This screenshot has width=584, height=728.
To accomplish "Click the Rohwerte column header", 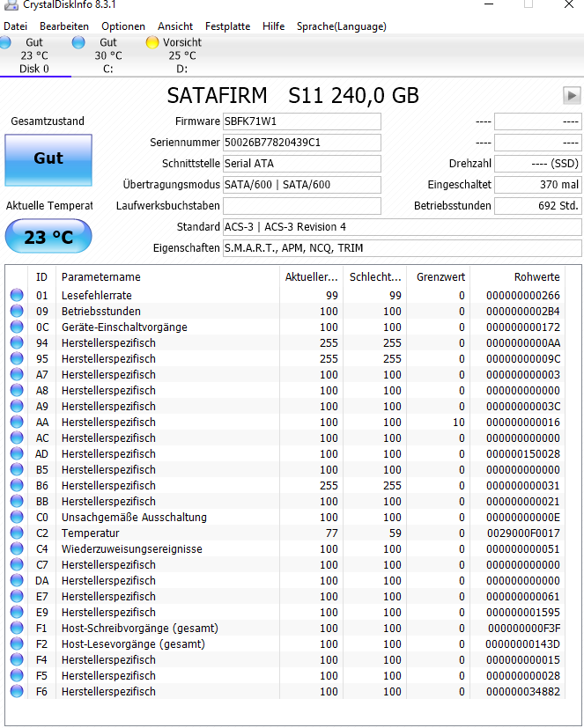I will pos(518,277).
